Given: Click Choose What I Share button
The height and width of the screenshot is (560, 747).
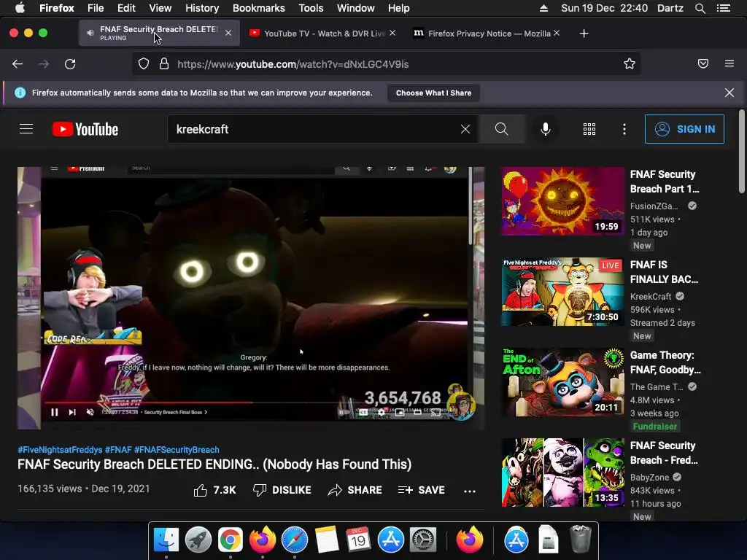Looking at the screenshot, I should pos(433,93).
